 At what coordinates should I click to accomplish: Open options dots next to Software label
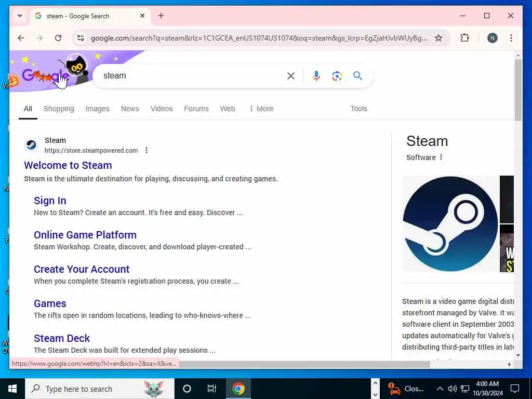(x=441, y=157)
